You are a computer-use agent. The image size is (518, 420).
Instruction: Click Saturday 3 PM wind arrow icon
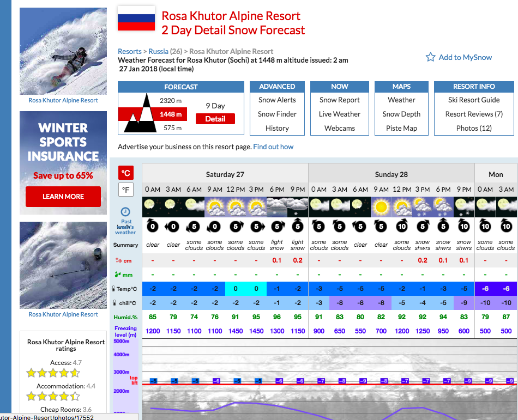click(x=256, y=226)
